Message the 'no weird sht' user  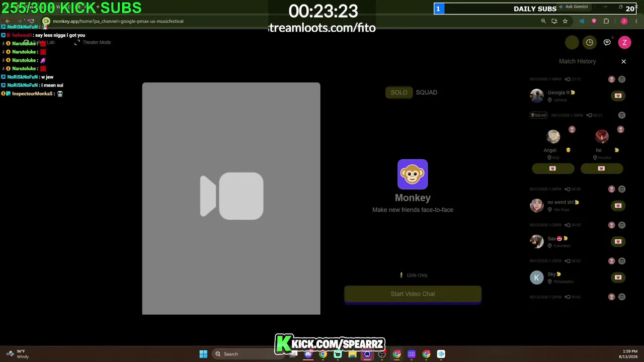[618, 206]
